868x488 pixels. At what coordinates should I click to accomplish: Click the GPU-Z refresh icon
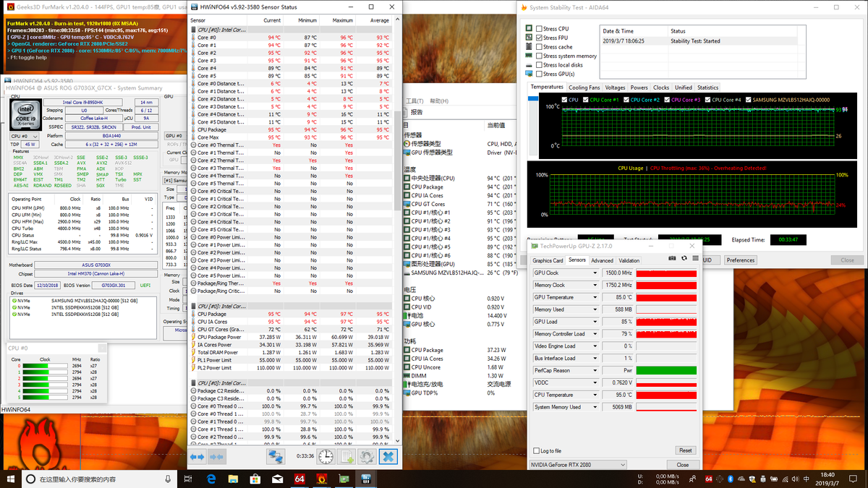(x=684, y=258)
